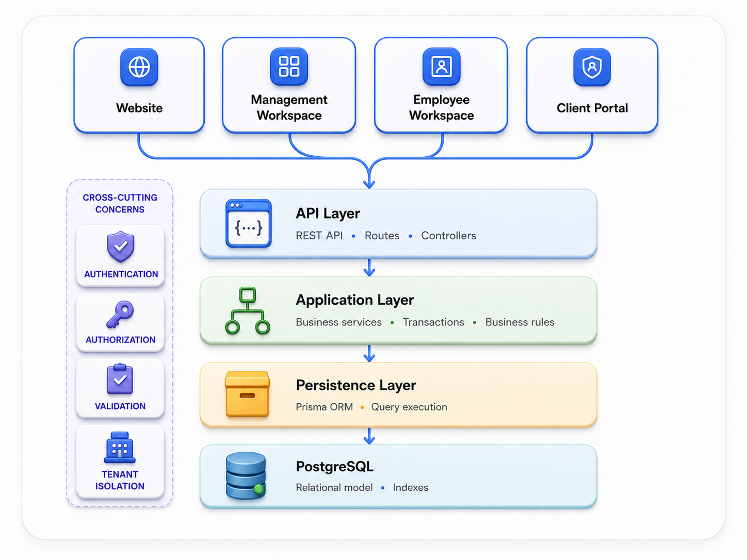Click the Query execution text

[x=409, y=407]
